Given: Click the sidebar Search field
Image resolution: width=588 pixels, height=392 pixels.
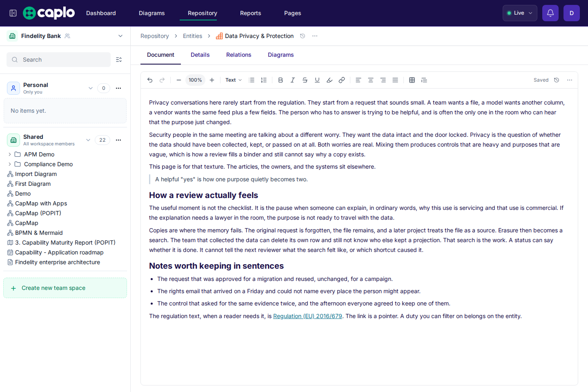Looking at the screenshot, I should (58, 60).
